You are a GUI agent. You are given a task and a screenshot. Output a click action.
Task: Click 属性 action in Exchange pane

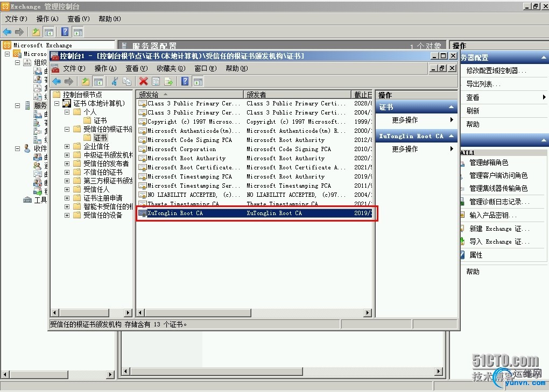(476, 255)
